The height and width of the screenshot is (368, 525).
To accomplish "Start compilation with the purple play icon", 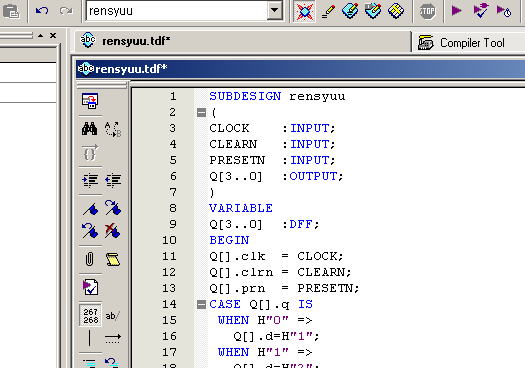I will 456,11.
